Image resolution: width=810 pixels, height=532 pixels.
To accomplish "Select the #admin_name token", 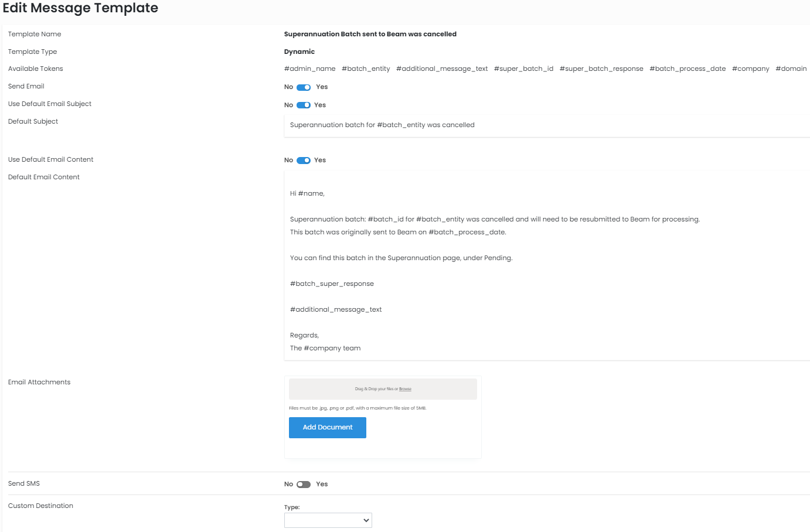I will (x=309, y=69).
